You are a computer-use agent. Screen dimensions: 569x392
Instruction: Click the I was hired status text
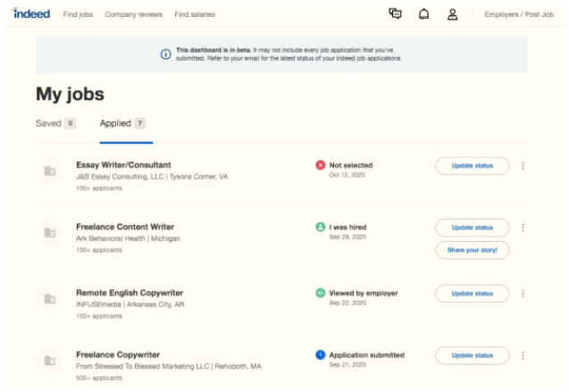(347, 227)
